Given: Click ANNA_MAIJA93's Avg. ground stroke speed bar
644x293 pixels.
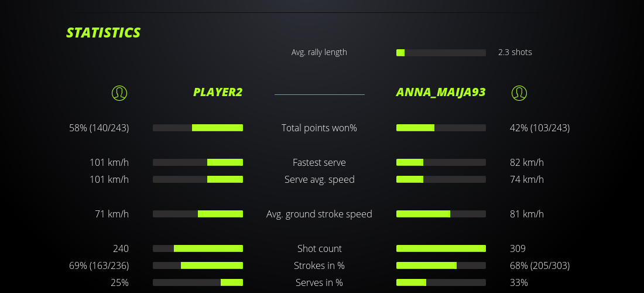Looking at the screenshot, I should point(441,214).
